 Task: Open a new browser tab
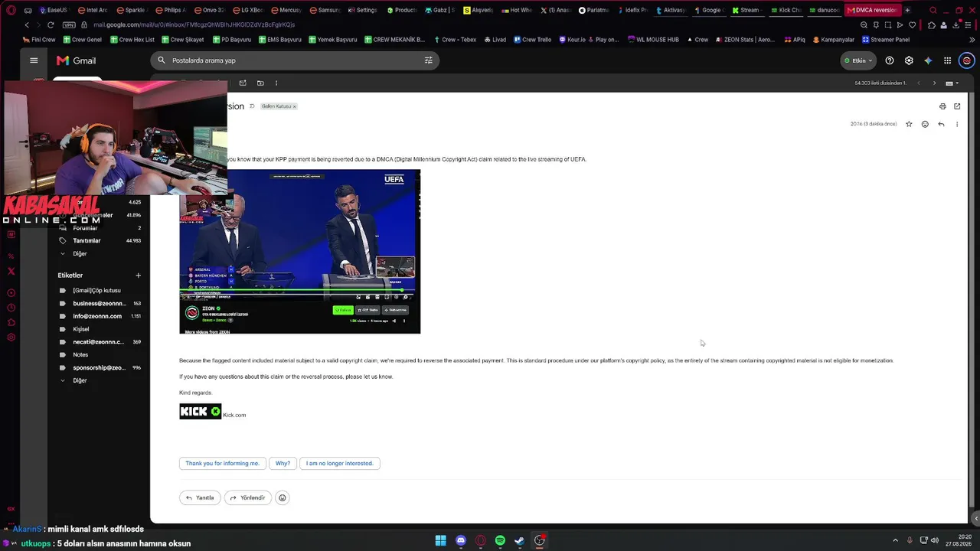click(907, 10)
